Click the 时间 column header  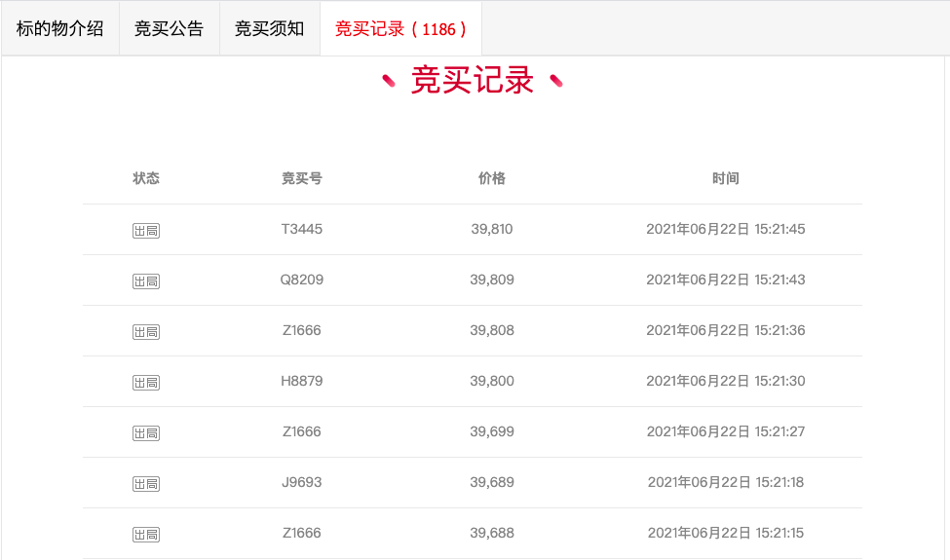(725, 178)
